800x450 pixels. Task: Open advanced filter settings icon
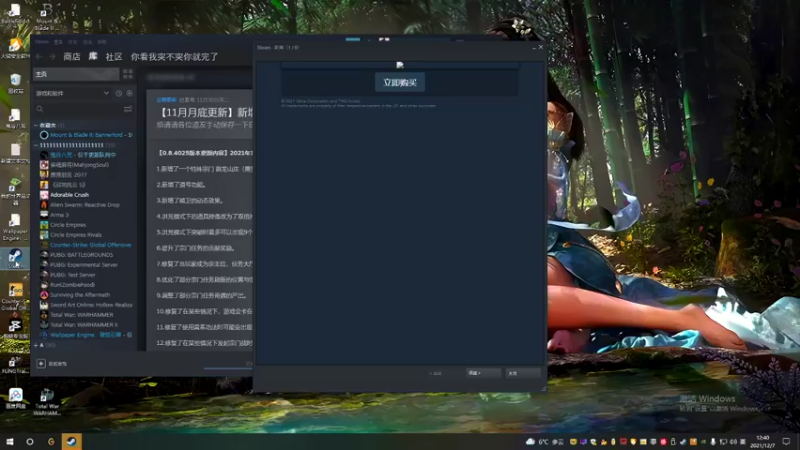click(x=128, y=109)
